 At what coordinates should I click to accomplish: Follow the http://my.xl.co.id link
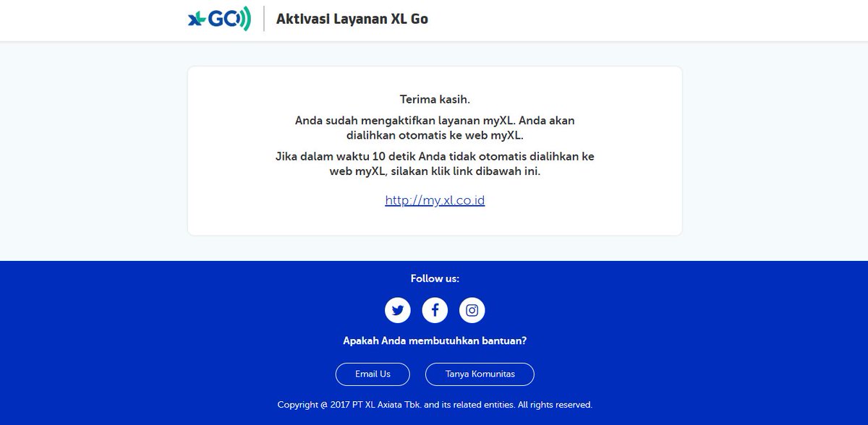pos(435,200)
